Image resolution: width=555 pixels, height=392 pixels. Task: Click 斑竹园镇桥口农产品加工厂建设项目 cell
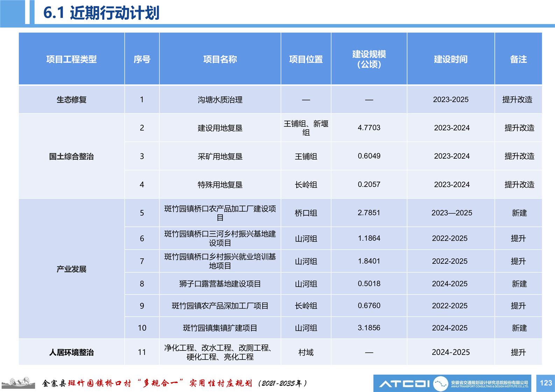(x=220, y=213)
